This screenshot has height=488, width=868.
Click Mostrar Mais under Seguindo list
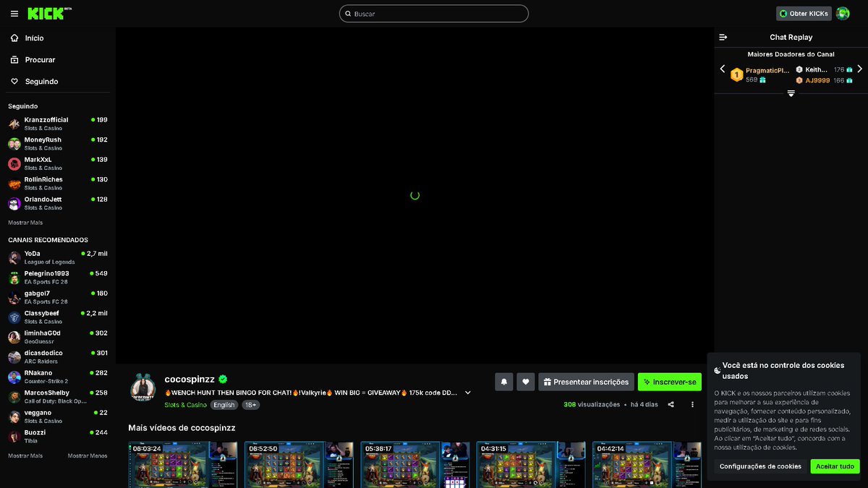coord(25,223)
